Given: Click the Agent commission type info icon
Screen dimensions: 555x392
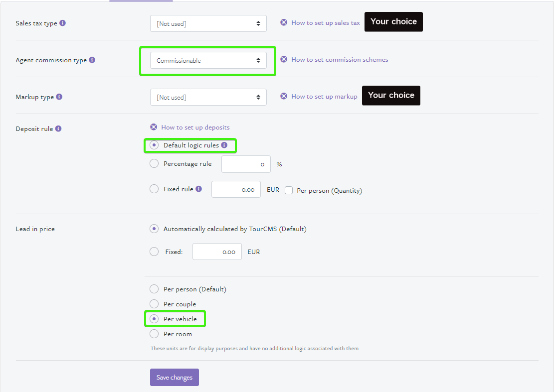Looking at the screenshot, I should point(92,59).
